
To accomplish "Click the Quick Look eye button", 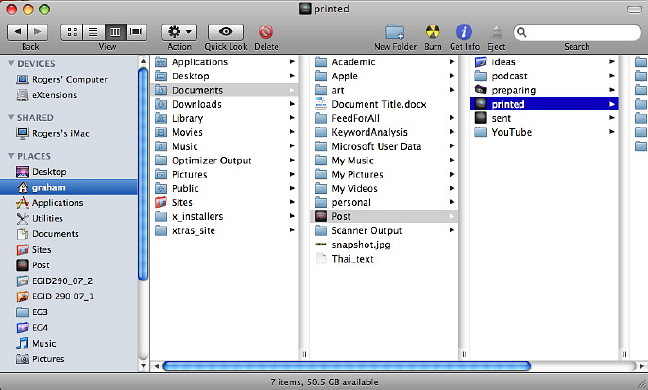I will pyautogui.click(x=226, y=32).
